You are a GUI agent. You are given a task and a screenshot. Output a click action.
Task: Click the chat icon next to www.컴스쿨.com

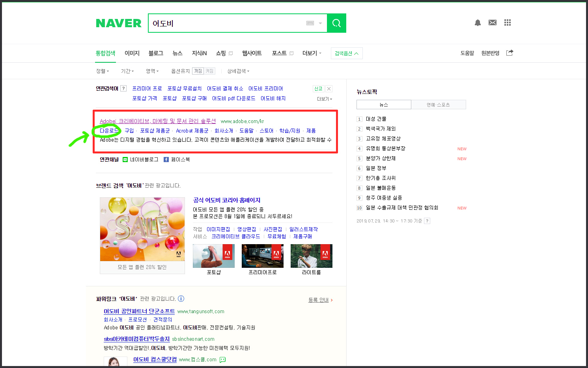coord(222,360)
